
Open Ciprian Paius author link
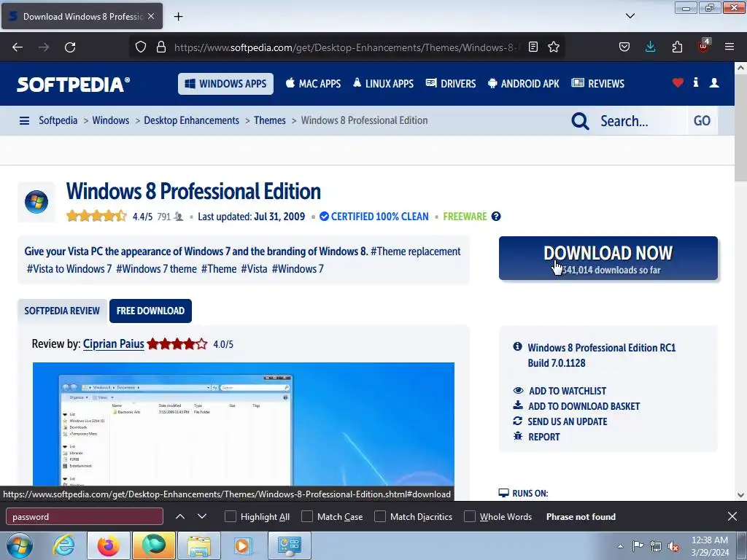113,344
